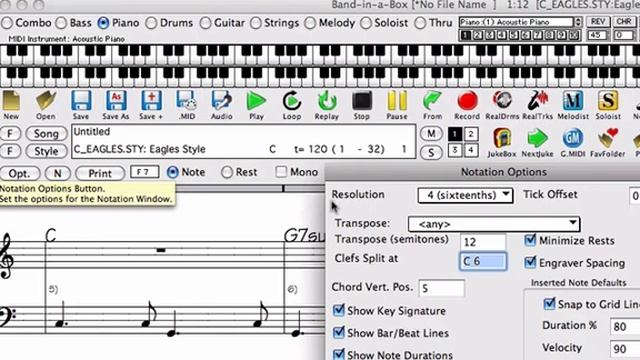The width and height of the screenshot is (640, 360).
Task: Click the Opt. notation options button
Action: click(x=20, y=173)
